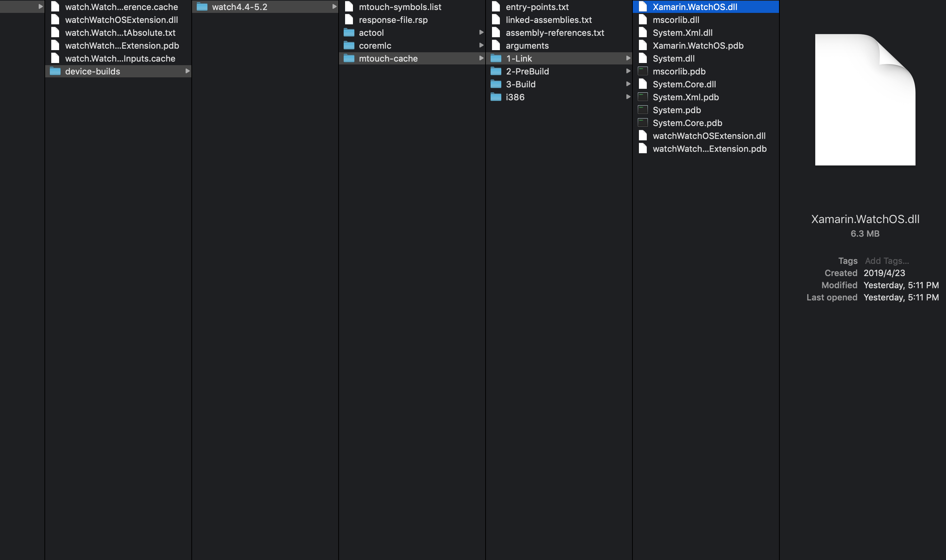Click the Xamarin.WatchOS.pdb file icon

[643, 46]
